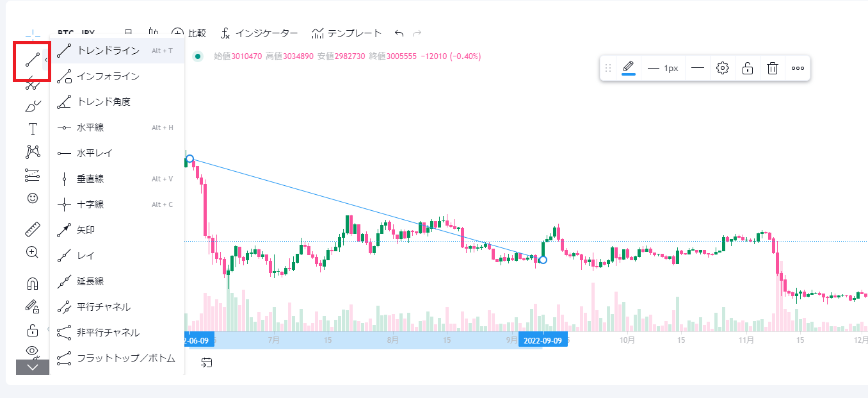Open the emoji icons tool

click(x=33, y=198)
